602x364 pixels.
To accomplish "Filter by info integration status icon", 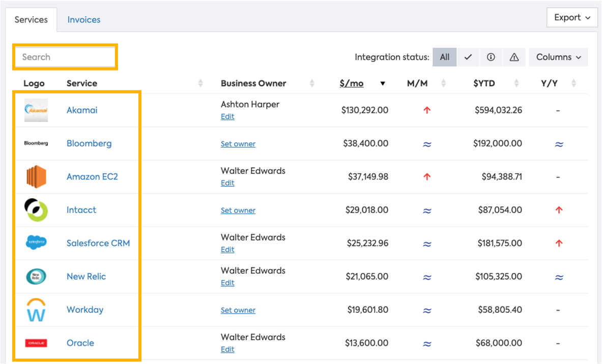I will (x=491, y=57).
